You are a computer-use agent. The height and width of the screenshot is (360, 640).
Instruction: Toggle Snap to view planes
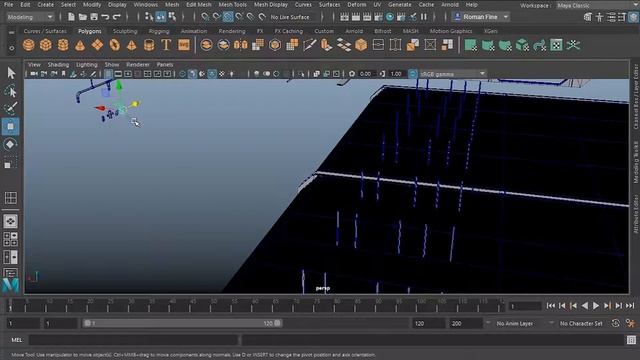[251, 17]
